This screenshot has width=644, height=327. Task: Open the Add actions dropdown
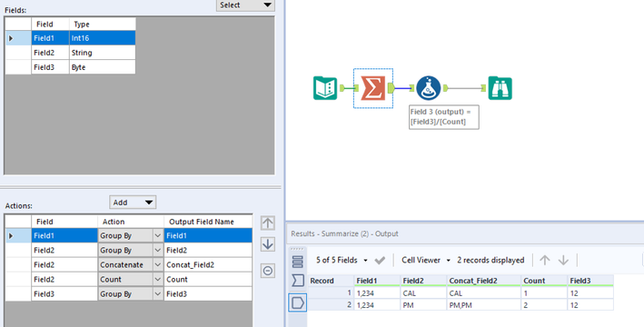point(133,203)
